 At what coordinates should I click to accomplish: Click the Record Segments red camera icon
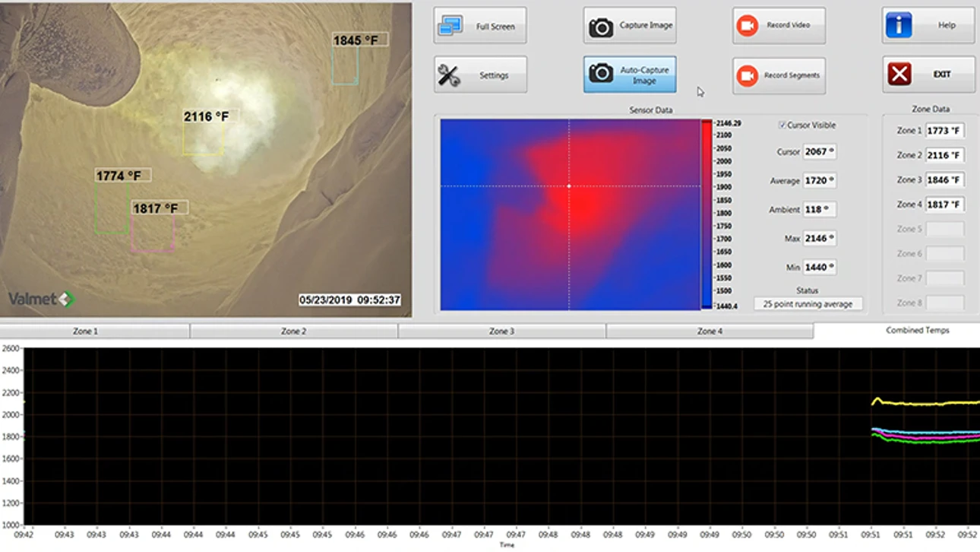point(748,75)
